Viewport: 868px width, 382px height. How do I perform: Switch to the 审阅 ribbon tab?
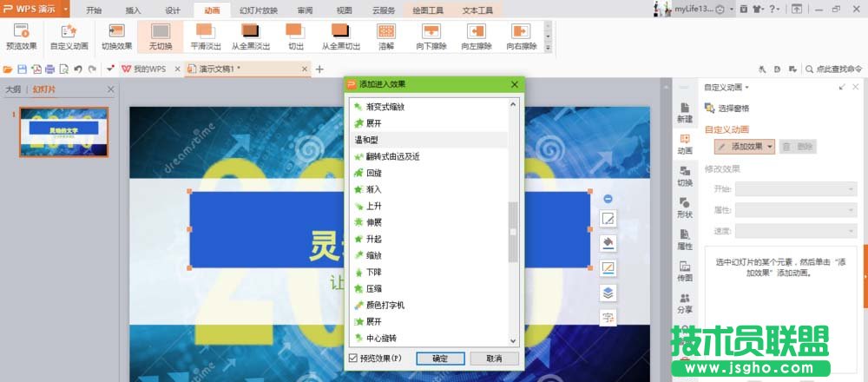coord(305,10)
